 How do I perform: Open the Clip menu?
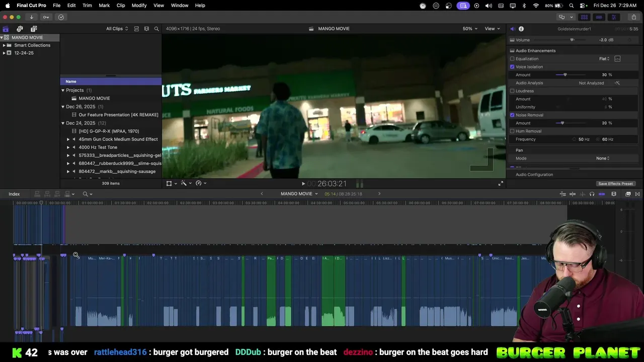[x=121, y=6]
